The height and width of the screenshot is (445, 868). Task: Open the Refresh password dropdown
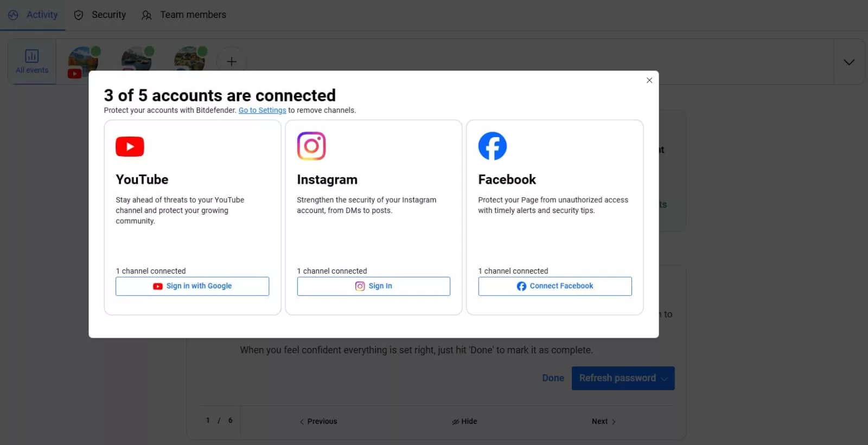(665, 378)
